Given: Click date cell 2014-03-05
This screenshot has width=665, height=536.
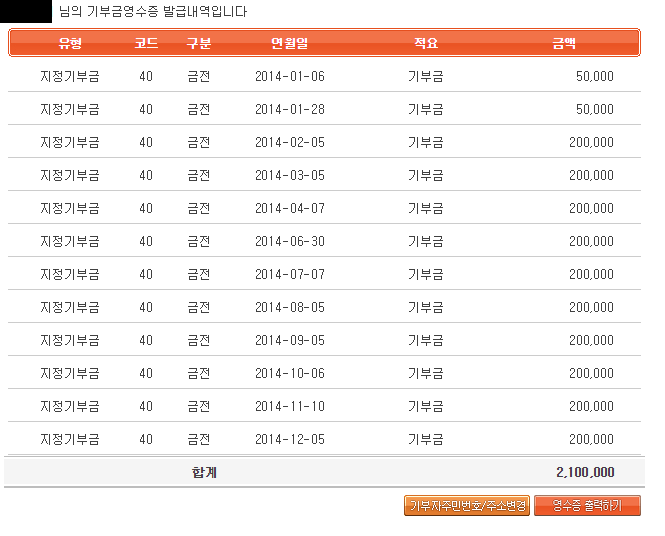Looking at the screenshot, I should pyautogui.click(x=290, y=176).
